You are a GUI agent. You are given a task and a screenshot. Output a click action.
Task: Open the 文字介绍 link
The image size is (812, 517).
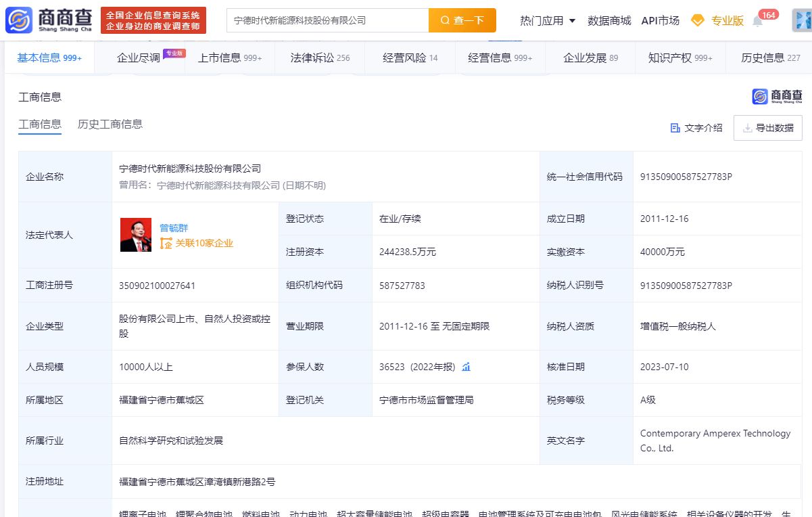[696, 128]
